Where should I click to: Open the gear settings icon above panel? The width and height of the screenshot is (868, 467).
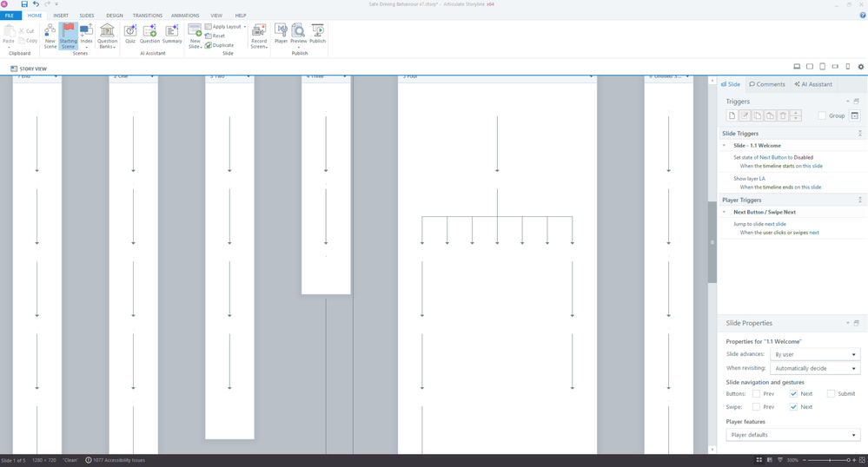(x=861, y=67)
